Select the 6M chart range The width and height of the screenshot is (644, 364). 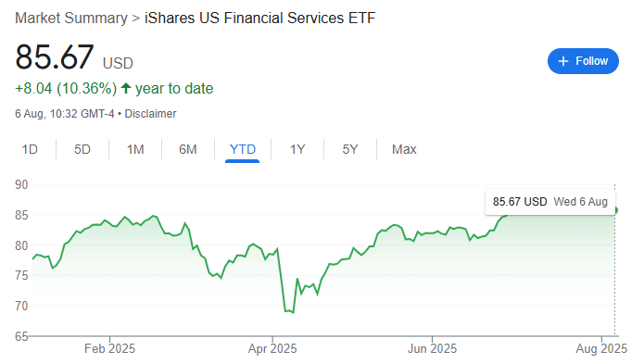pyautogui.click(x=188, y=149)
